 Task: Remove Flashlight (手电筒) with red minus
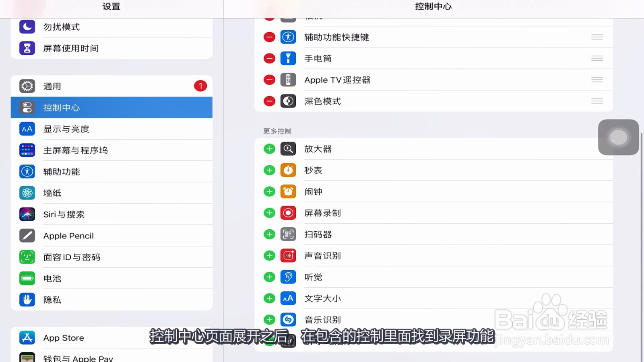click(269, 58)
